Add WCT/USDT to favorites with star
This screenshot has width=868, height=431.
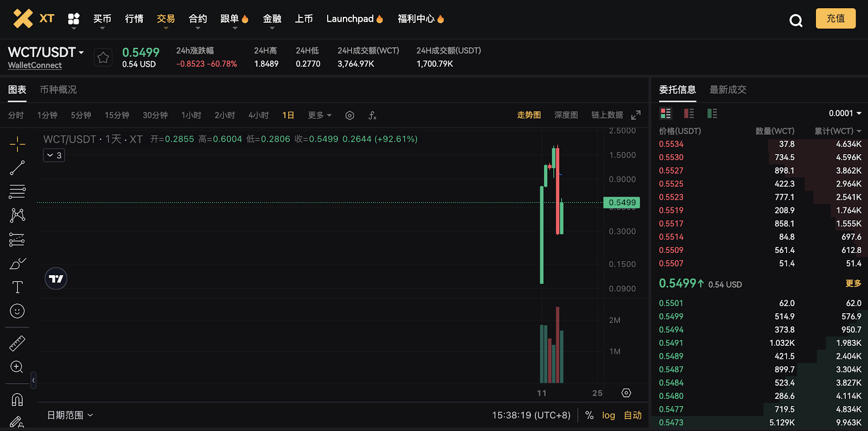pyautogui.click(x=103, y=58)
